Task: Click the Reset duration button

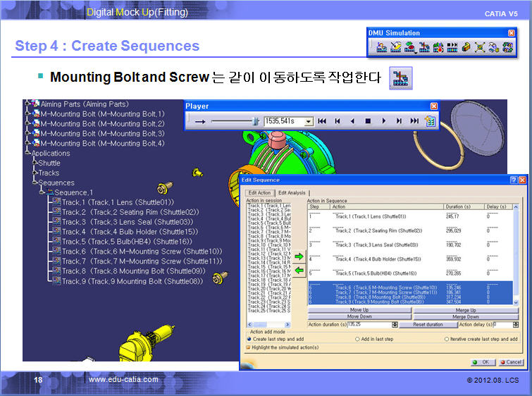Action: pos(428,324)
